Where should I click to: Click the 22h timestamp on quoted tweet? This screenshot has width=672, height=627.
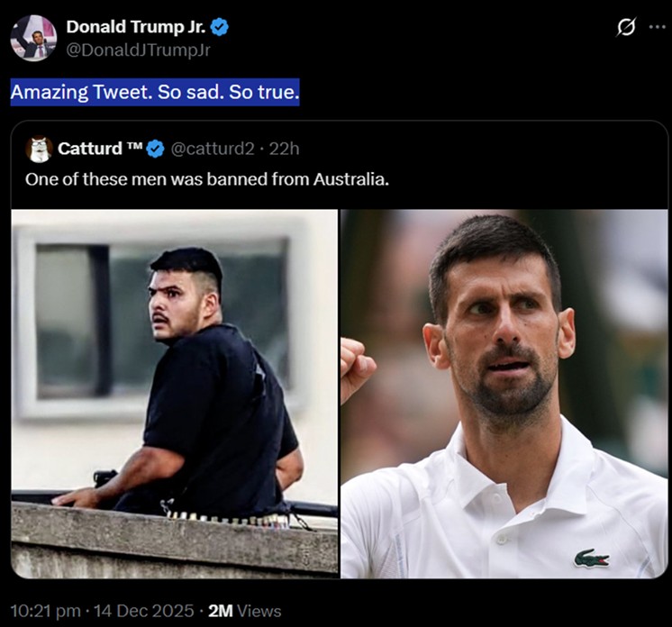pos(285,149)
